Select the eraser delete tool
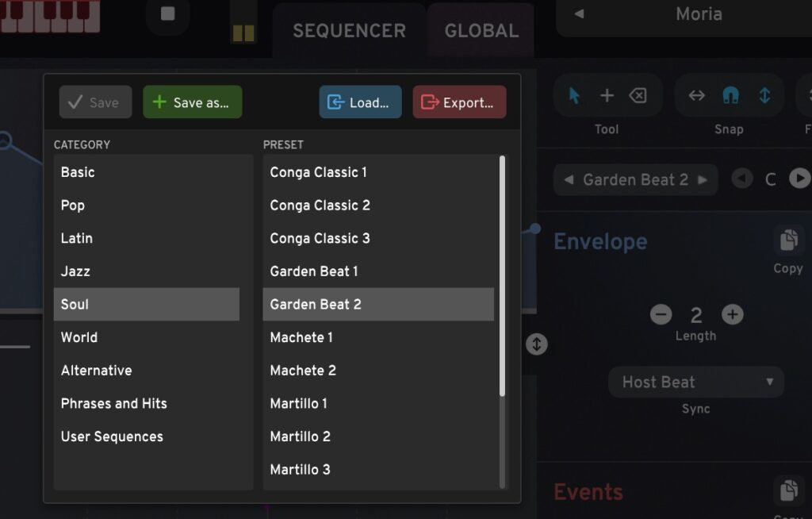The height and width of the screenshot is (519, 812). click(x=638, y=96)
